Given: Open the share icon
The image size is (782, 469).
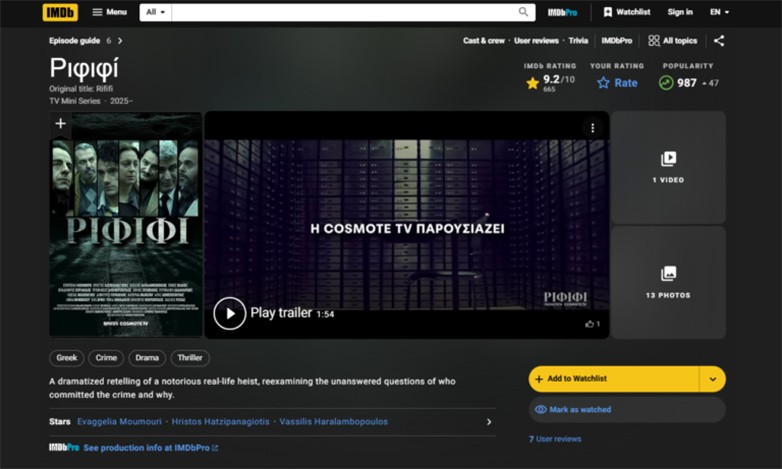Looking at the screenshot, I should pos(718,41).
